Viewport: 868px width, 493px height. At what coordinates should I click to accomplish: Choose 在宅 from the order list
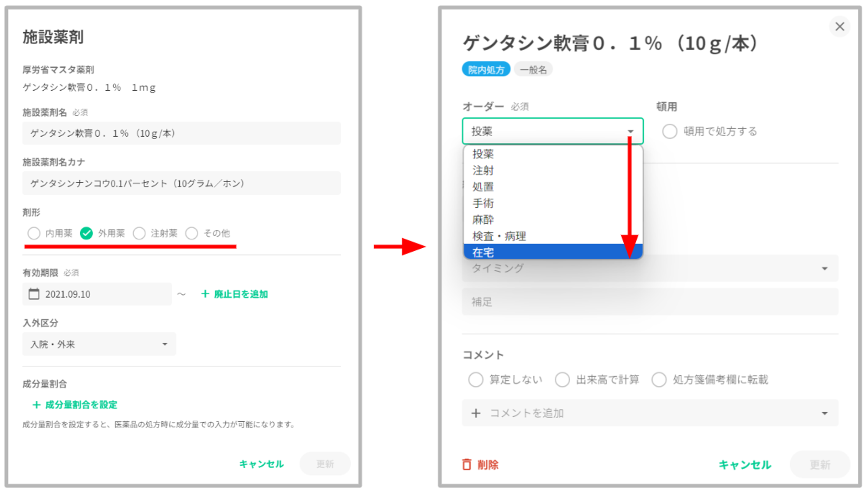pyautogui.click(x=483, y=252)
